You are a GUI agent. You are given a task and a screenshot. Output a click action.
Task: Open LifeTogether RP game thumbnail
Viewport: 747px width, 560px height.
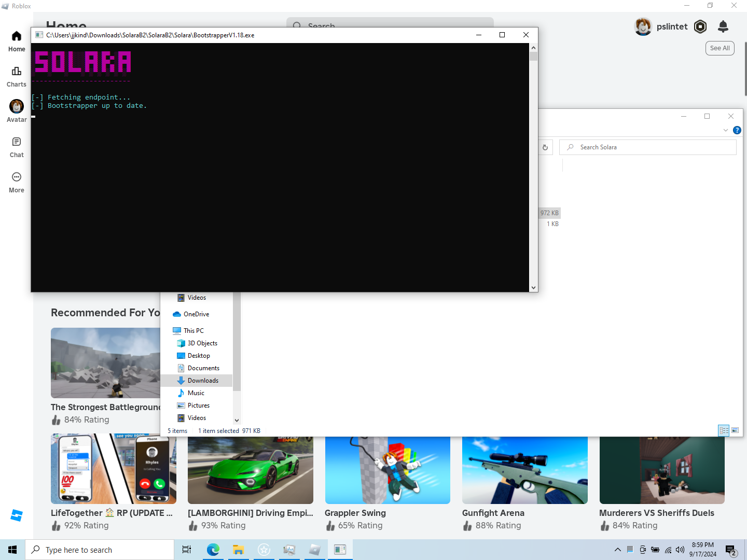pos(114,469)
